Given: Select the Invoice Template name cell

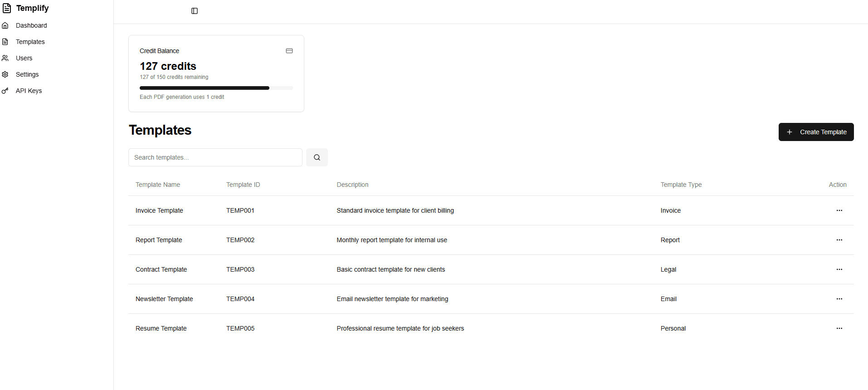Looking at the screenshot, I should point(159,210).
